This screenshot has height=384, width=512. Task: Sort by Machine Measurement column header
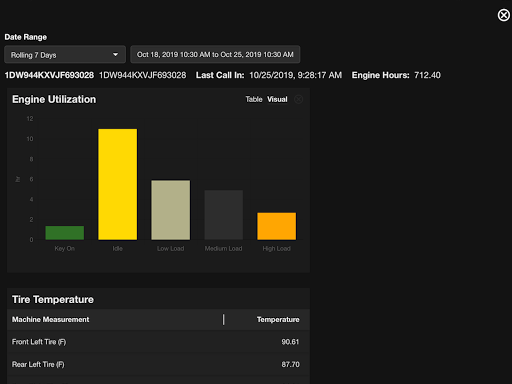coord(51,320)
